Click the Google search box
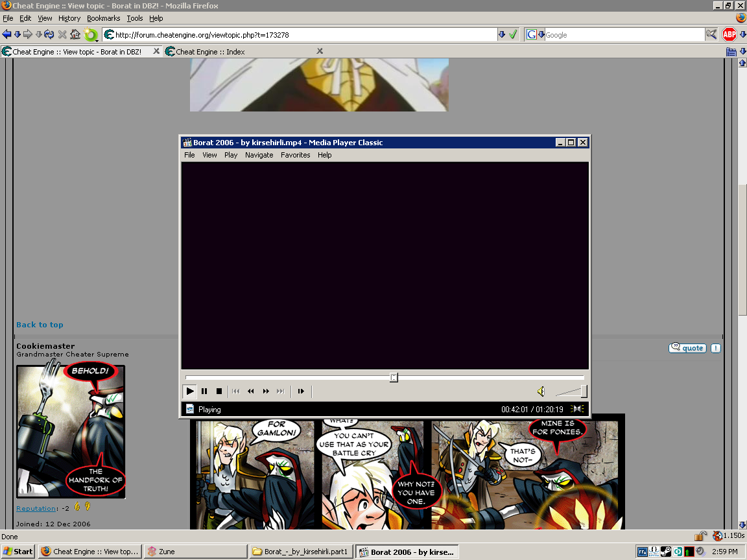The width and height of the screenshot is (747, 560). pyautogui.click(x=624, y=35)
